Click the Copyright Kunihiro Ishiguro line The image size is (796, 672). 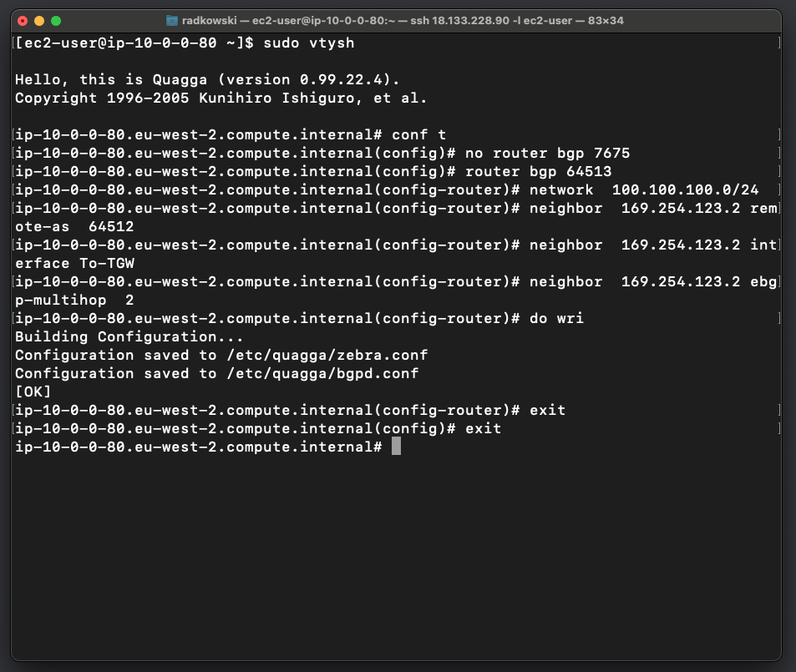click(221, 98)
